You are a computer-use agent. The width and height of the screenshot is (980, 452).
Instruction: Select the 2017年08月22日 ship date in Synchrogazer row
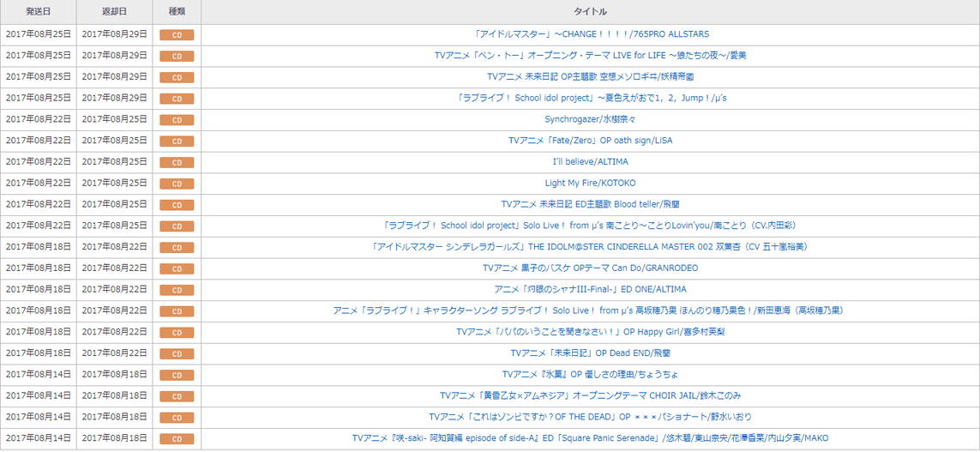coord(38,118)
